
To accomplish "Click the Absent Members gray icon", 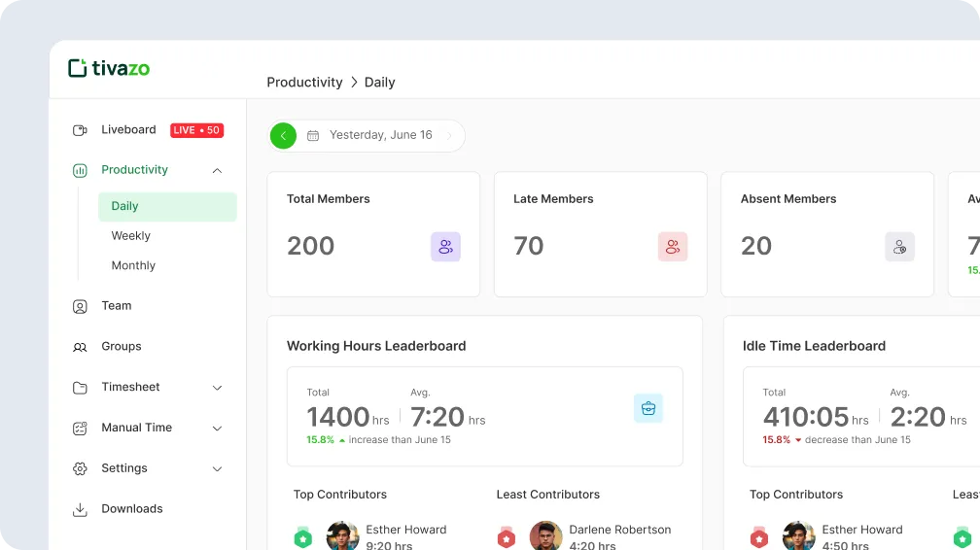I will [899, 247].
